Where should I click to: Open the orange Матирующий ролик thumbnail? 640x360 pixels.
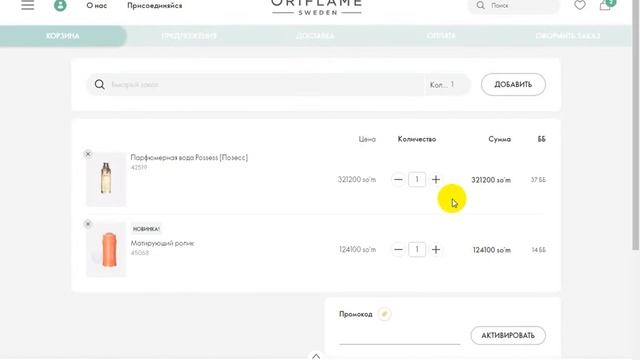point(106,249)
